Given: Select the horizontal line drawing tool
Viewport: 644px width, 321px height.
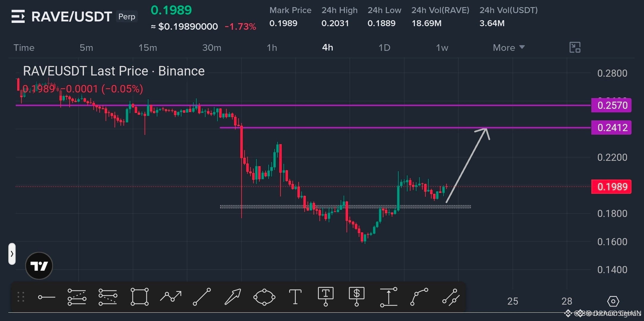Looking at the screenshot, I should pyautogui.click(x=47, y=297).
